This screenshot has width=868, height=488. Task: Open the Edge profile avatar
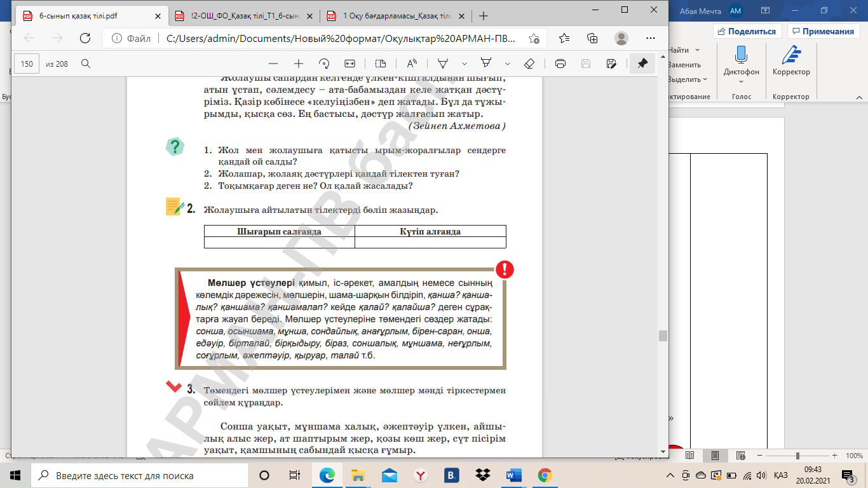pos(621,38)
